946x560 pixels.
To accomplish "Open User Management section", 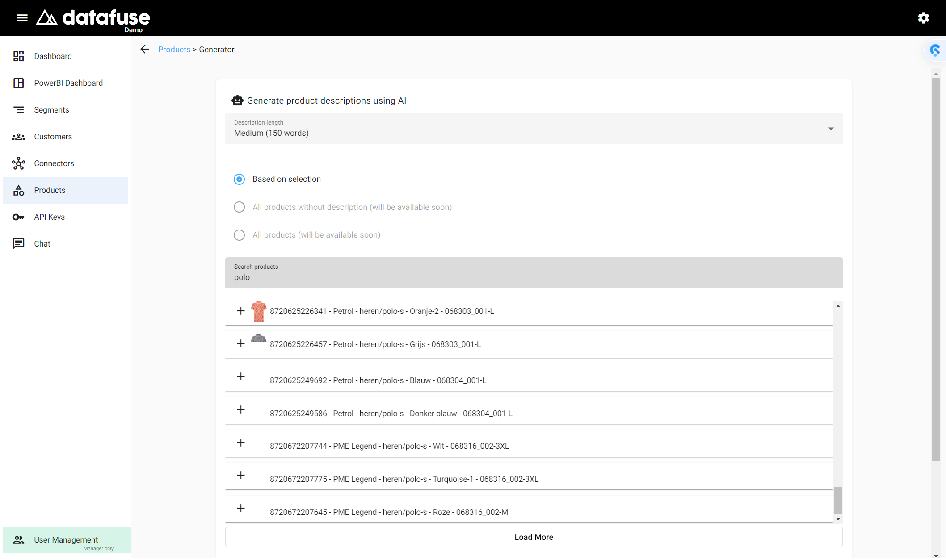I will pyautogui.click(x=67, y=540).
